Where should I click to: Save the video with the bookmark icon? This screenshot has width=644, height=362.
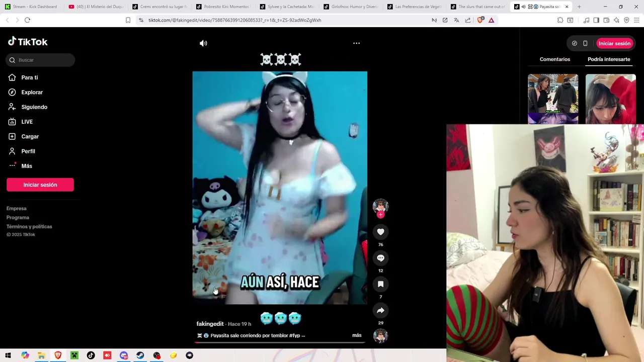tap(380, 284)
